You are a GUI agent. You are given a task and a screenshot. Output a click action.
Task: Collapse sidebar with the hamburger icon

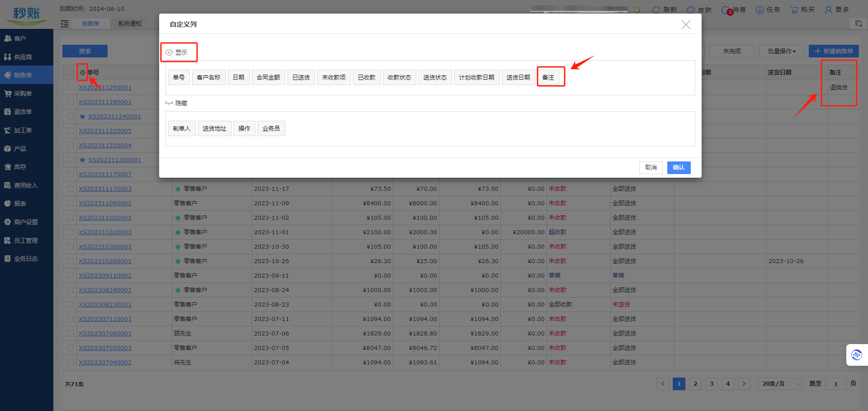pyautogui.click(x=65, y=24)
